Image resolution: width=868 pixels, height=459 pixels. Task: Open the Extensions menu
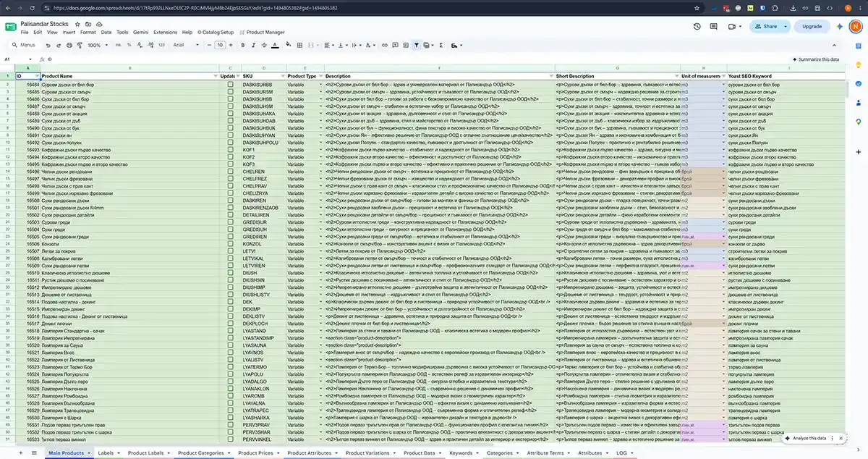click(165, 32)
